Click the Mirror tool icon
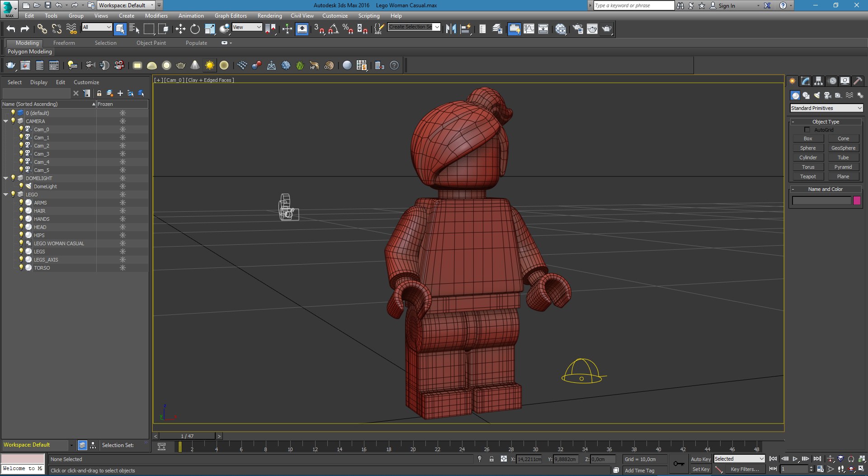The width and height of the screenshot is (868, 476). pyautogui.click(x=451, y=29)
